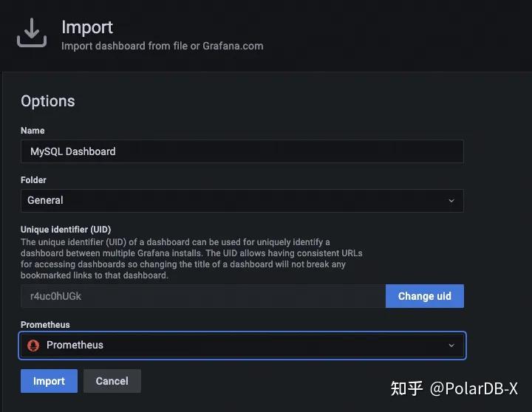532x412 pixels.
Task: Click the Options section heading
Action: (48, 101)
